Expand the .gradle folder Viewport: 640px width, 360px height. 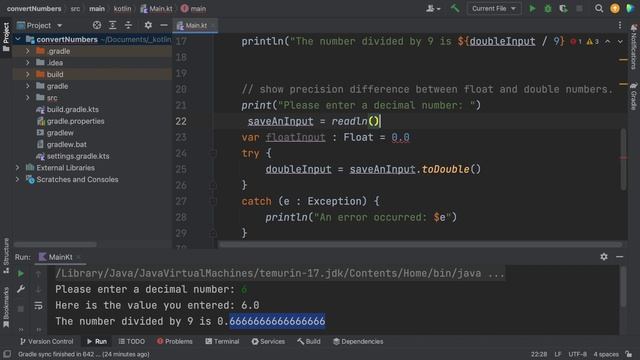coord(27,51)
